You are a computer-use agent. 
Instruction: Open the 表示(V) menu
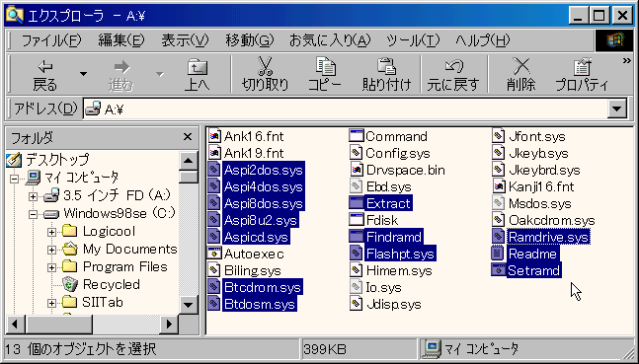point(185,40)
